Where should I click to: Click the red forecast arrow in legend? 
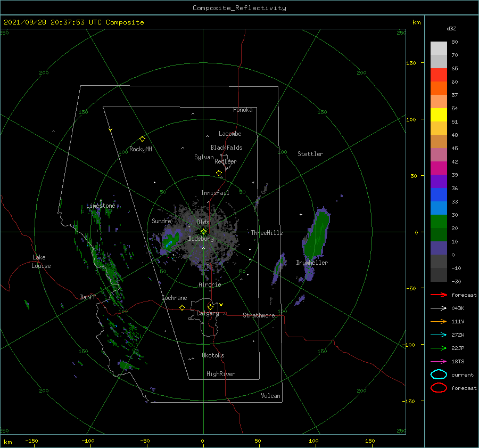tap(439, 295)
